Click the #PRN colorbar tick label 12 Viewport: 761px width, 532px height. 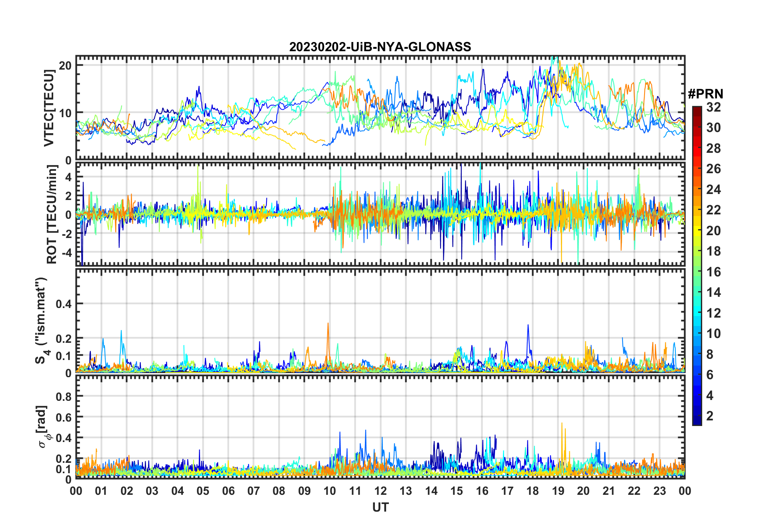713,313
